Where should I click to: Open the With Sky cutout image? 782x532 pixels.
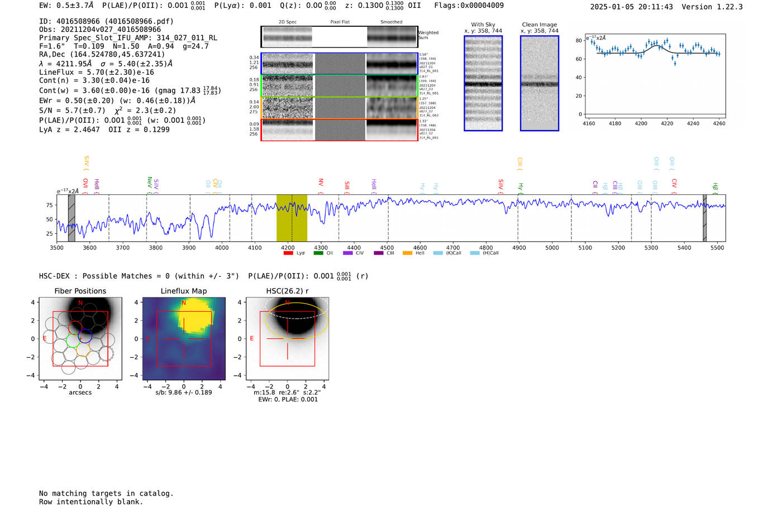point(483,83)
